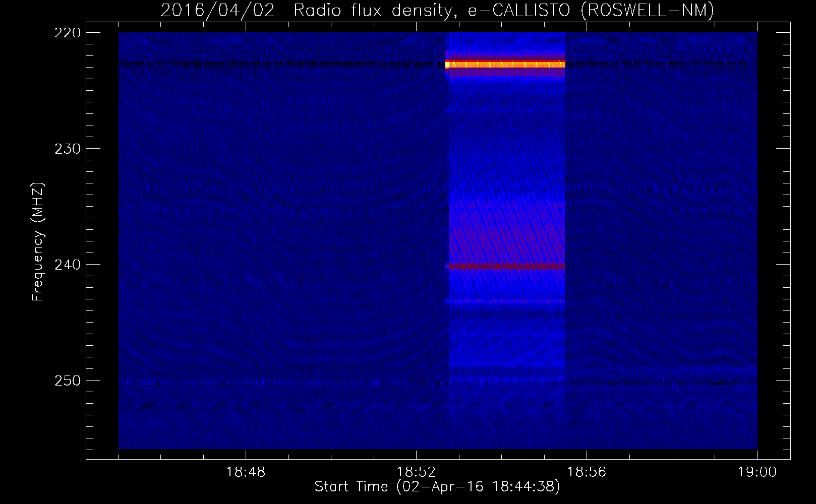Click the '19:00' time tick label
The height and width of the screenshot is (504, 816).
tap(757, 472)
